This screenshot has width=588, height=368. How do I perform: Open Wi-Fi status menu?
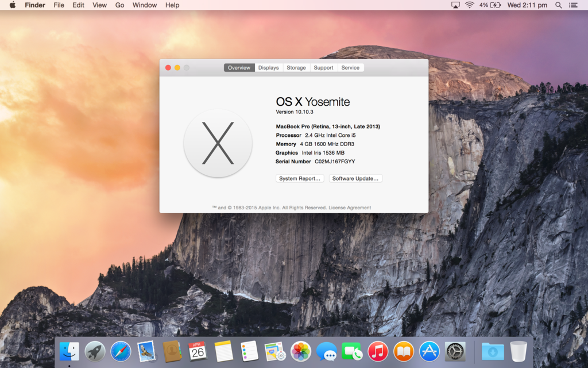point(469,5)
